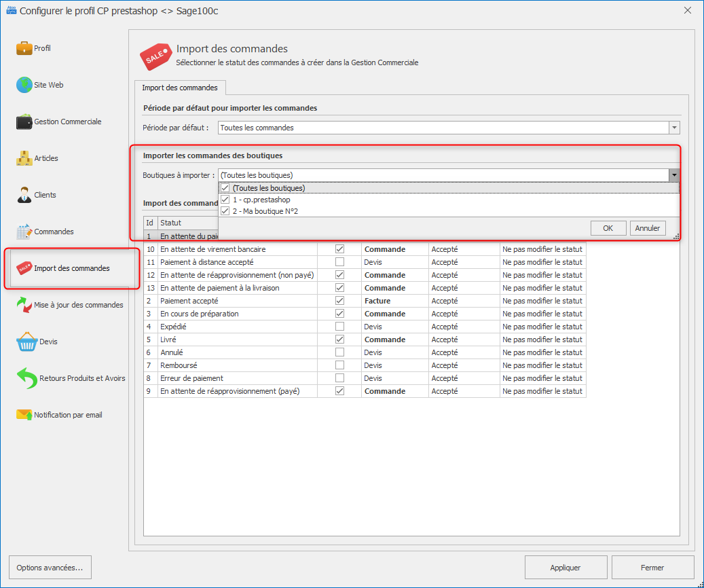Enable the Annulé status checkbox

340,352
